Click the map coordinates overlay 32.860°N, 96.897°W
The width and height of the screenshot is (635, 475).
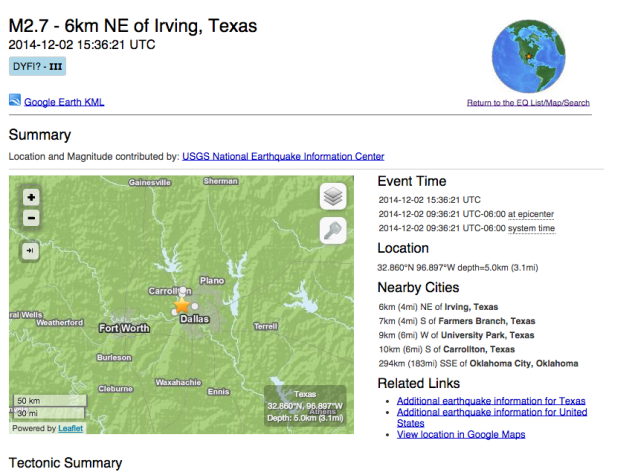(305, 406)
